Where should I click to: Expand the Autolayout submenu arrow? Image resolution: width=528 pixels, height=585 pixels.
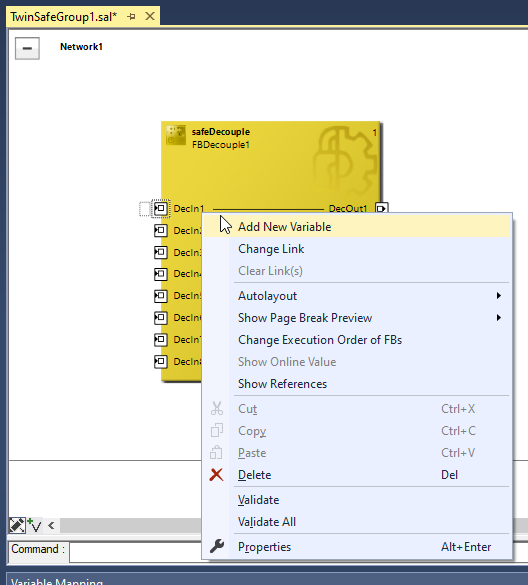tap(499, 296)
